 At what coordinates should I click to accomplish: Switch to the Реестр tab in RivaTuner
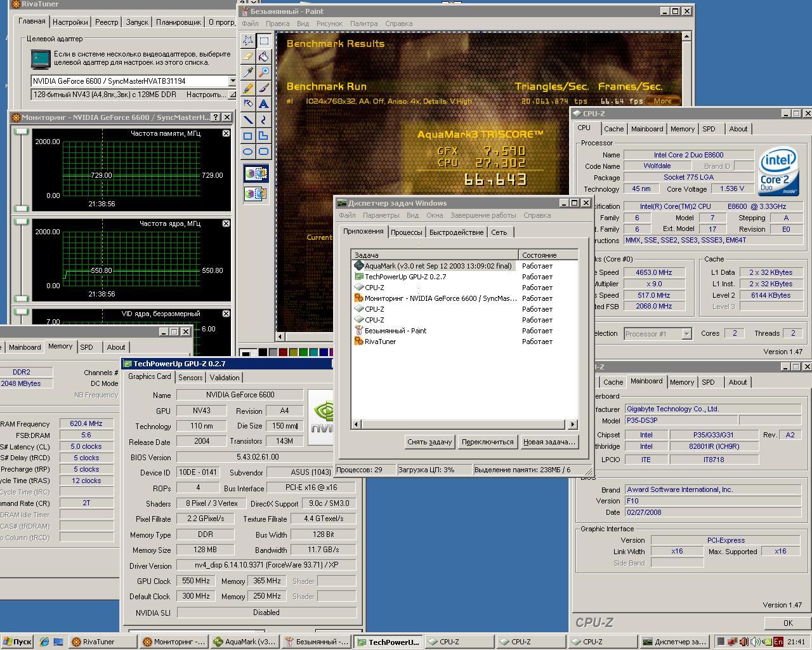[107, 22]
